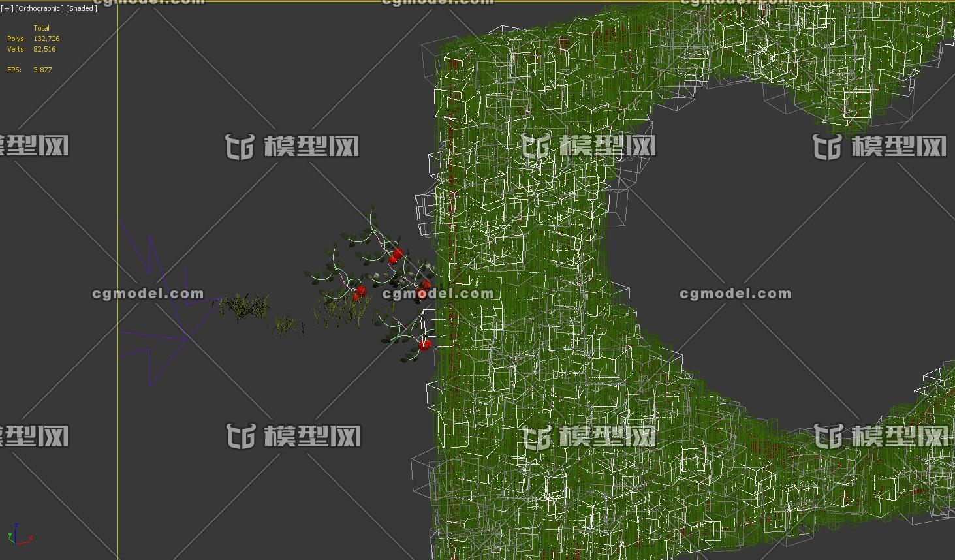Open the [+] viewport general menu

click(x=7, y=8)
